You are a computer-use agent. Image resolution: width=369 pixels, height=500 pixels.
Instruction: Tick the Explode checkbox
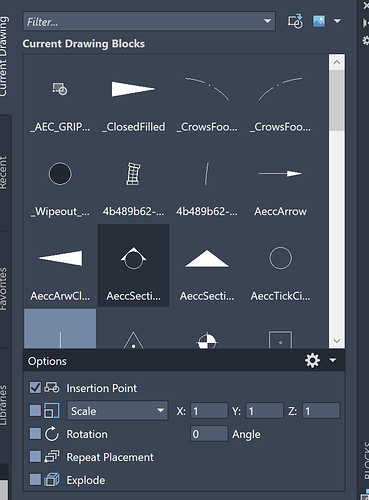(x=35, y=480)
